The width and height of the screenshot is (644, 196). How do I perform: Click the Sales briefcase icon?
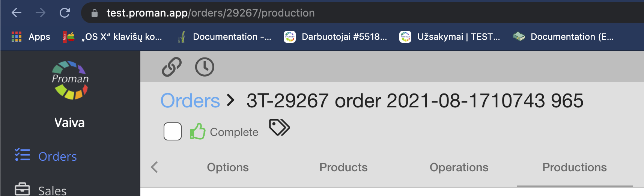[22, 189]
